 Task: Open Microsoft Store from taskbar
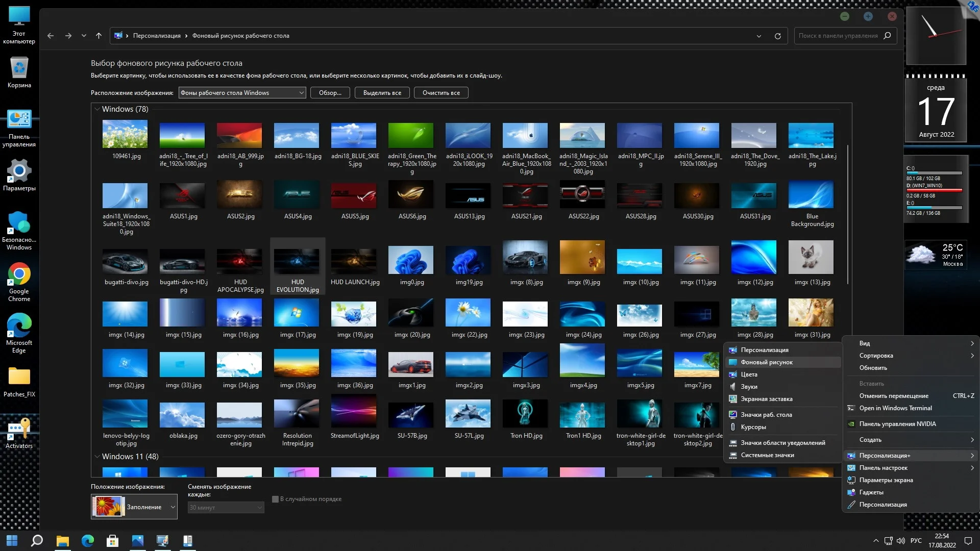(x=112, y=541)
